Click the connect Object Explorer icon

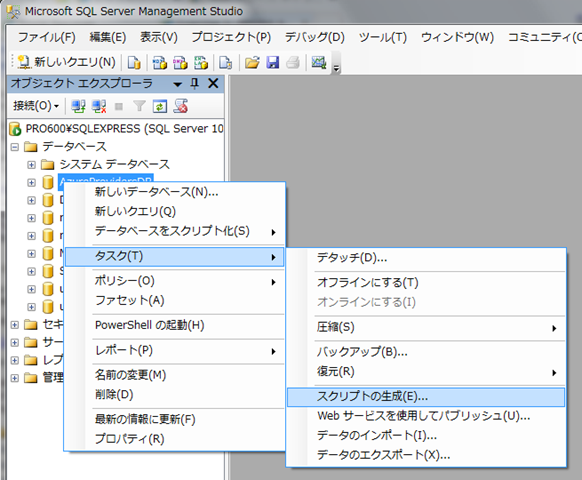coord(78,107)
